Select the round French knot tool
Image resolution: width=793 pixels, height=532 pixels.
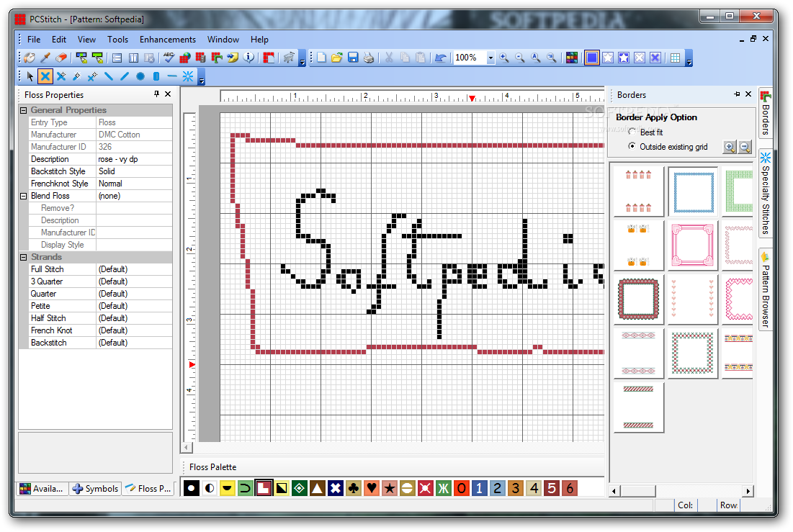point(140,76)
